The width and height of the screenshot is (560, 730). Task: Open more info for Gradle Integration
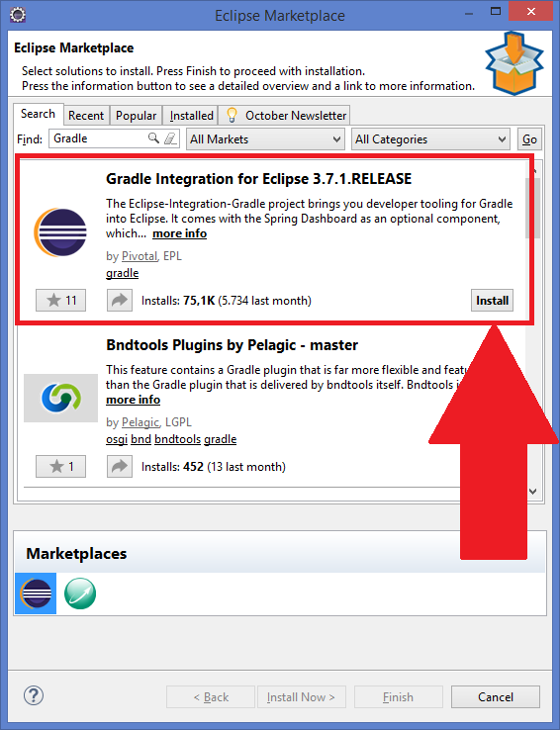coord(180,233)
